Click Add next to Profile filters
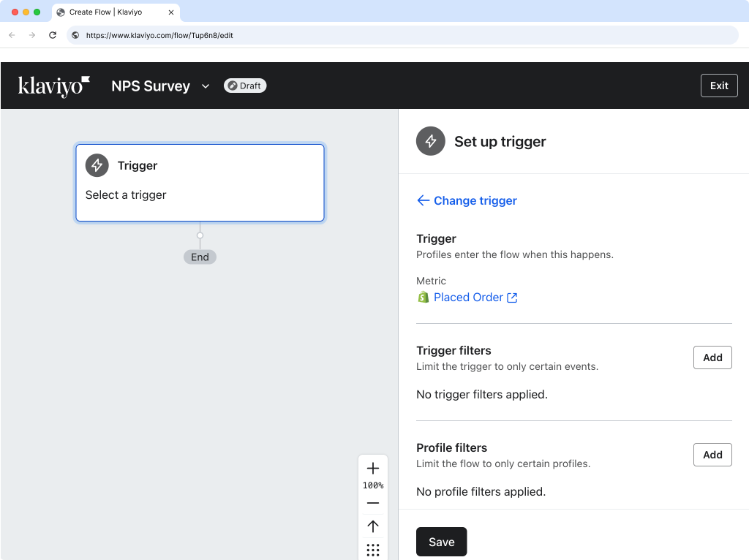 712,454
